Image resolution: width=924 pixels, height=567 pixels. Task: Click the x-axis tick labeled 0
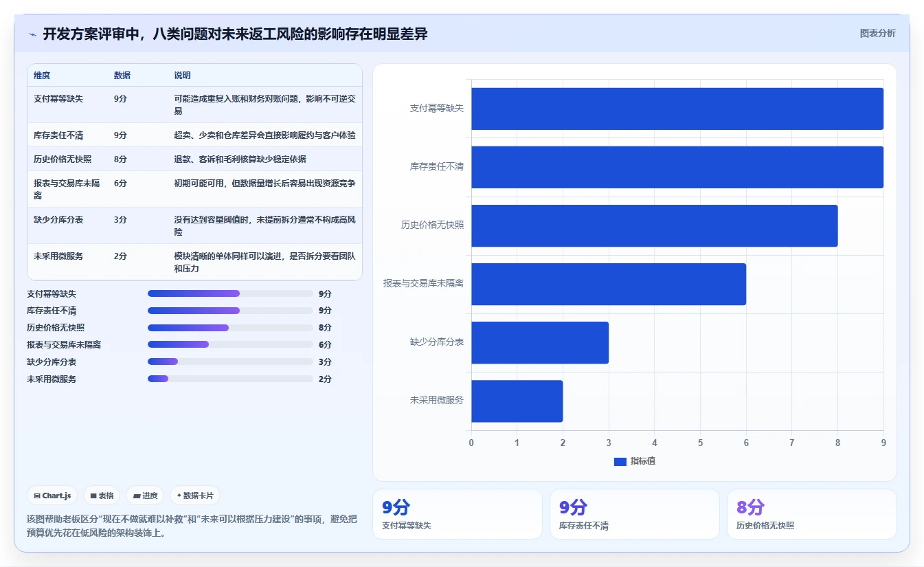(471, 443)
